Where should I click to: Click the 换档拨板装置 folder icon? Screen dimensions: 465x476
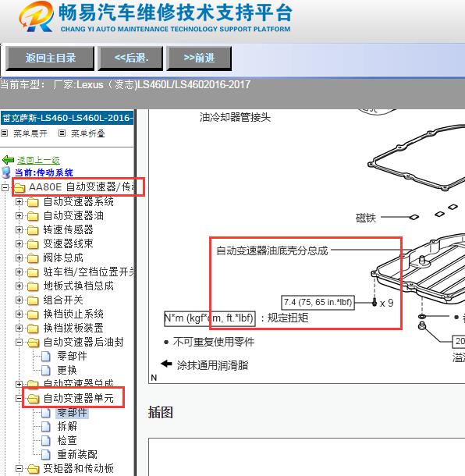[33, 329]
